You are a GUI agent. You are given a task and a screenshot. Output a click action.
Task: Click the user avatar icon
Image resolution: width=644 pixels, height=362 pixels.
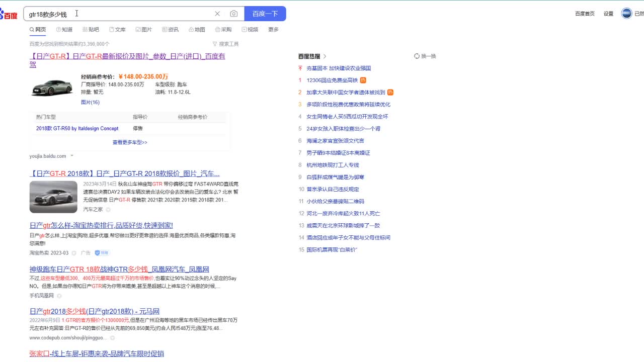point(626,13)
